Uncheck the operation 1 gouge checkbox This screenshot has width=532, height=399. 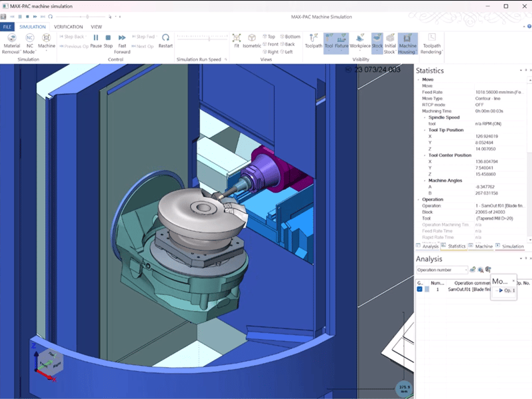click(420, 290)
